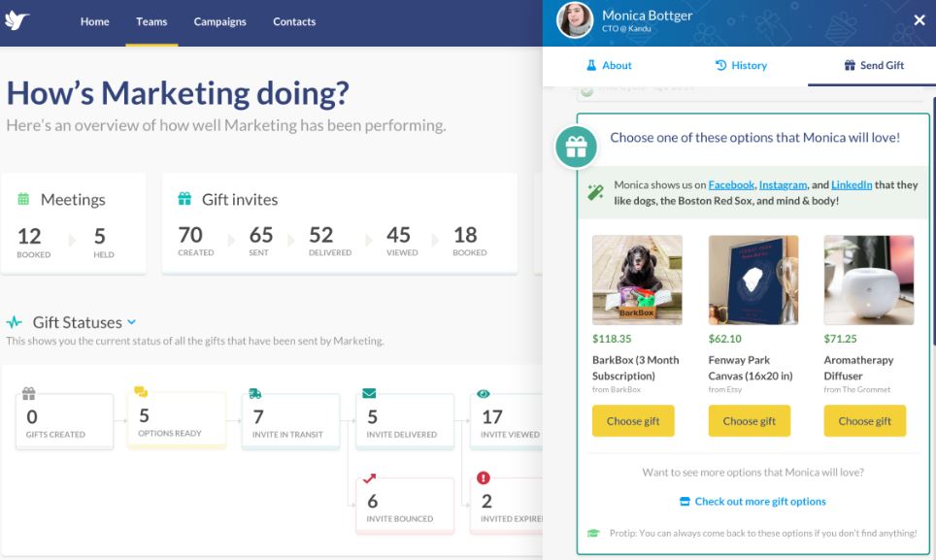Click "from The Grommet" vendor text
The image size is (936, 560).
coord(856,389)
